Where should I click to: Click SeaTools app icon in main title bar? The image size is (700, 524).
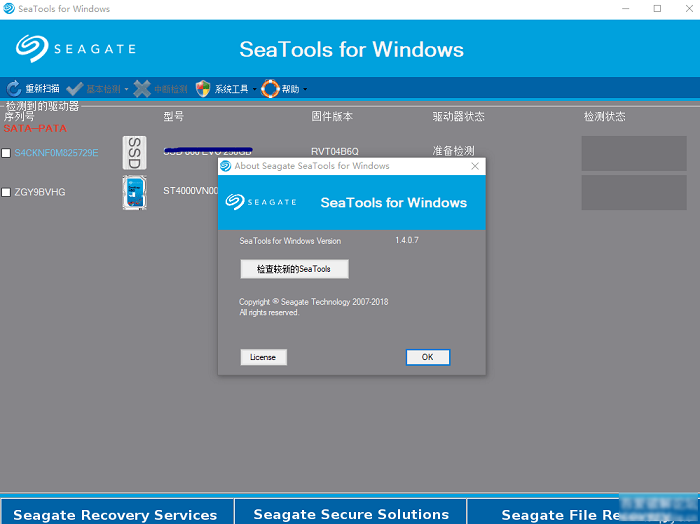coord(8,8)
